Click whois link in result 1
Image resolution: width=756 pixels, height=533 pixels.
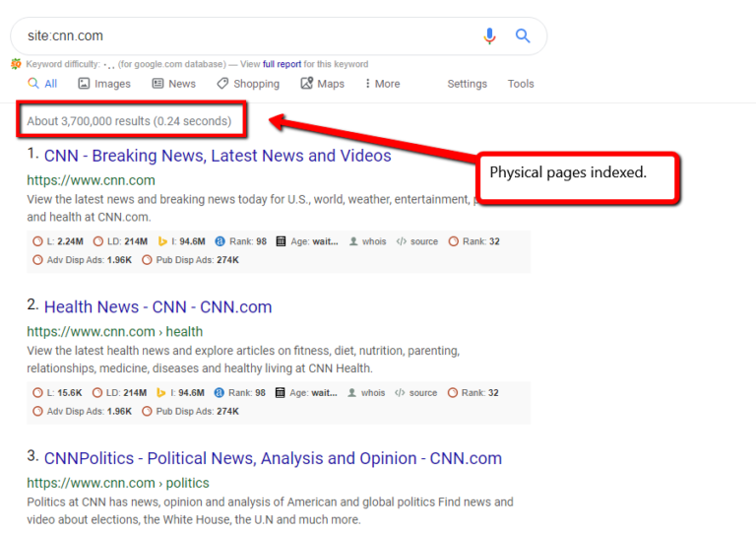(x=367, y=241)
